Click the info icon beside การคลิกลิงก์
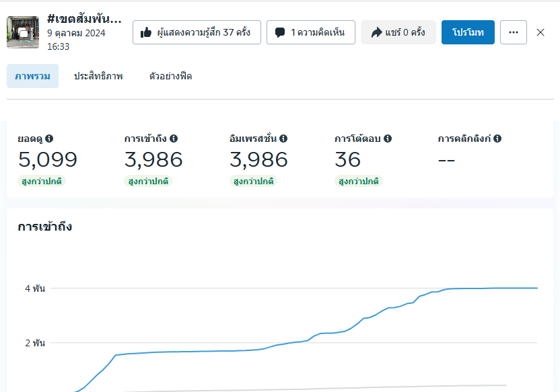The width and height of the screenshot is (560, 392). pyautogui.click(x=497, y=139)
